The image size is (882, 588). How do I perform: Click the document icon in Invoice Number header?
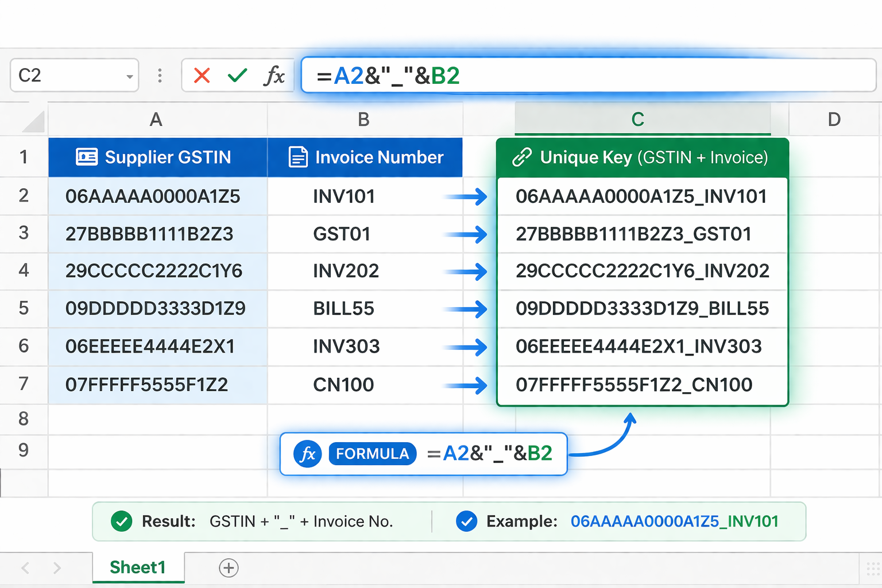click(297, 157)
